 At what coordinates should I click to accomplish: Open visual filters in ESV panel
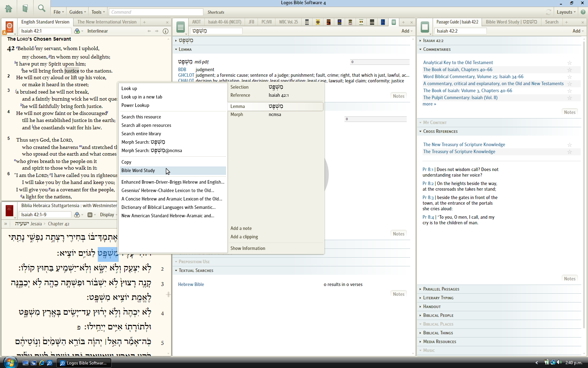click(77, 31)
